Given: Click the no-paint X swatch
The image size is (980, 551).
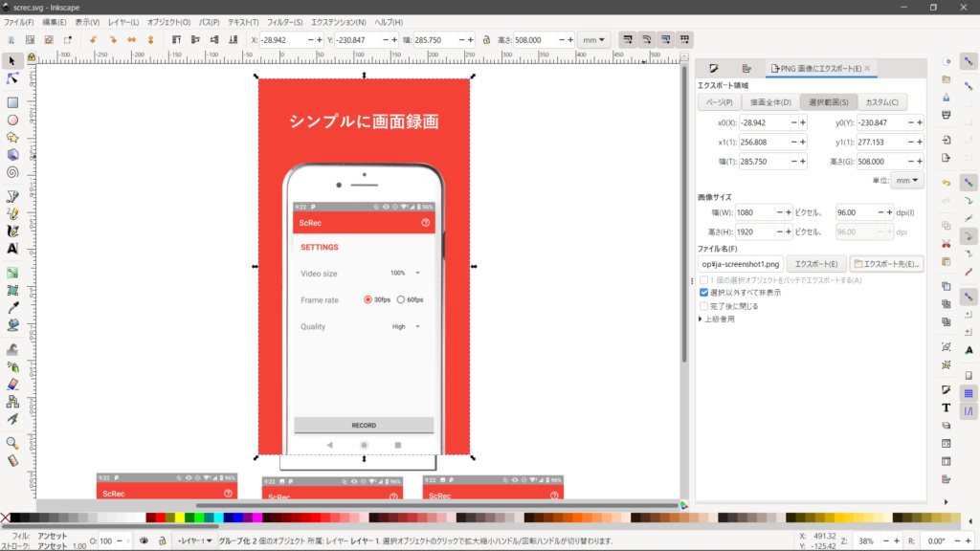Looking at the screenshot, I should 5,518.
